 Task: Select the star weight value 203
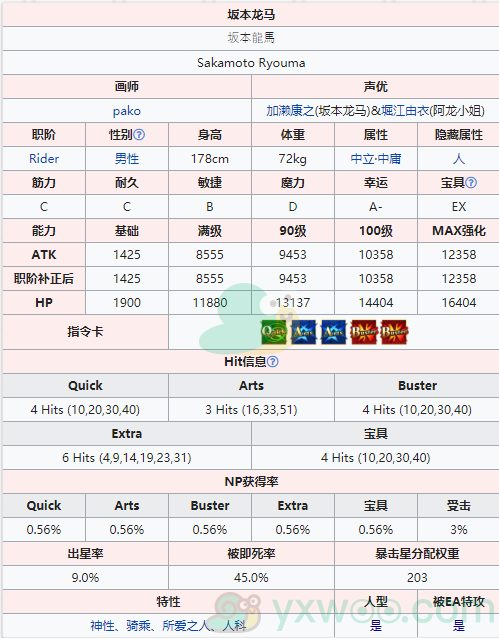point(417,578)
